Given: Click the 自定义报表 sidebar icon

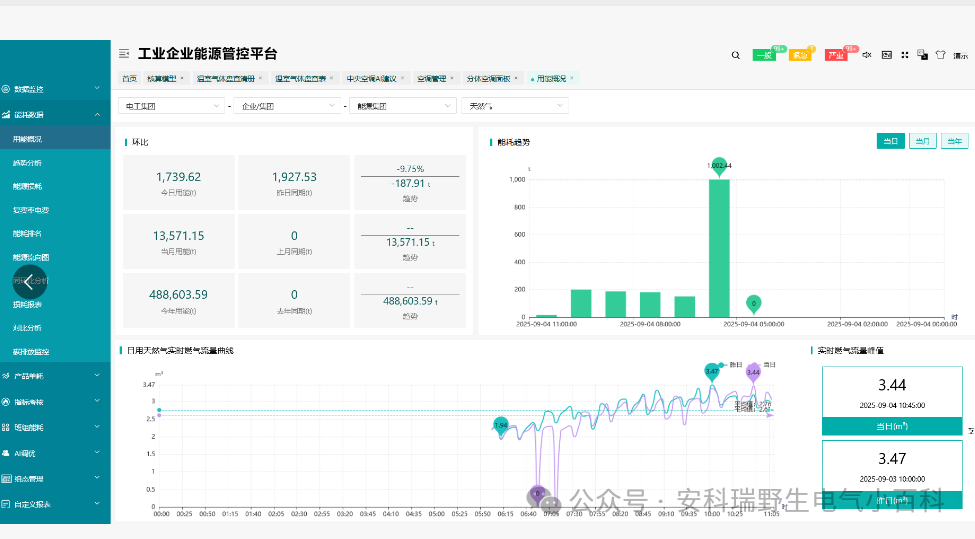Looking at the screenshot, I should coord(6,504).
